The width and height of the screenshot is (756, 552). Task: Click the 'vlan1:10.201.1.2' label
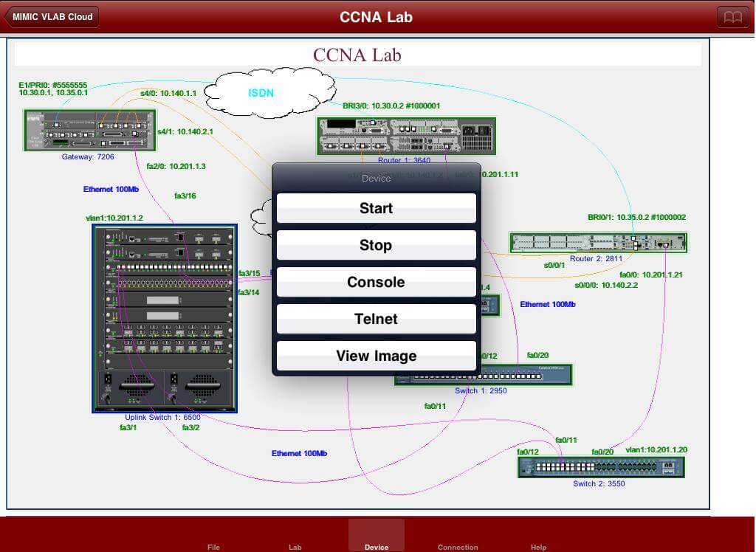114,218
